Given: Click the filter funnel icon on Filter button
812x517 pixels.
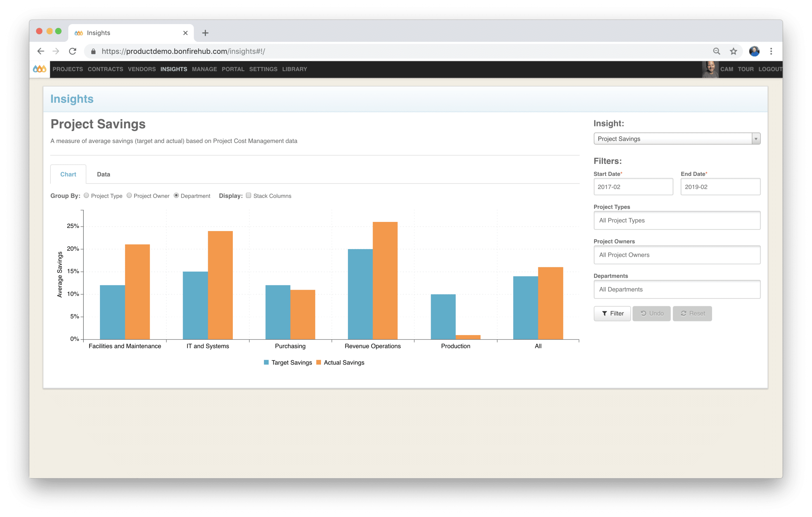Looking at the screenshot, I should click(605, 313).
